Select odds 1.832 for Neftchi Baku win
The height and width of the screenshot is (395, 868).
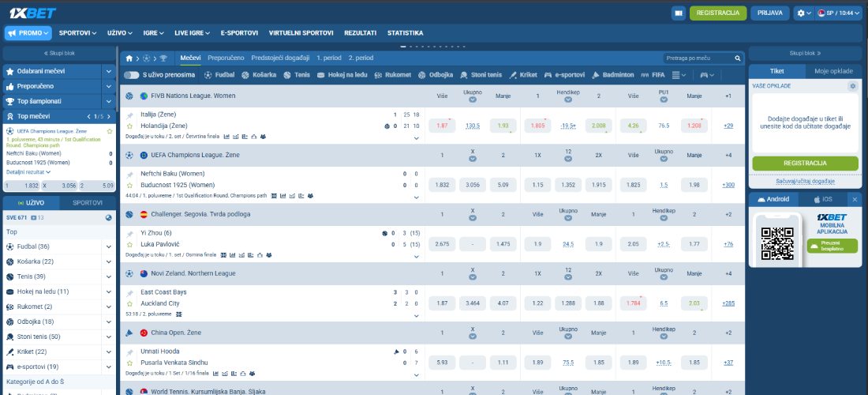pyautogui.click(x=442, y=185)
